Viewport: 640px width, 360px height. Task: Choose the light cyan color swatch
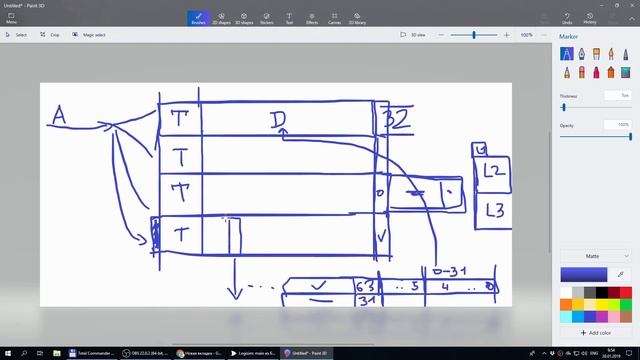pos(566,317)
